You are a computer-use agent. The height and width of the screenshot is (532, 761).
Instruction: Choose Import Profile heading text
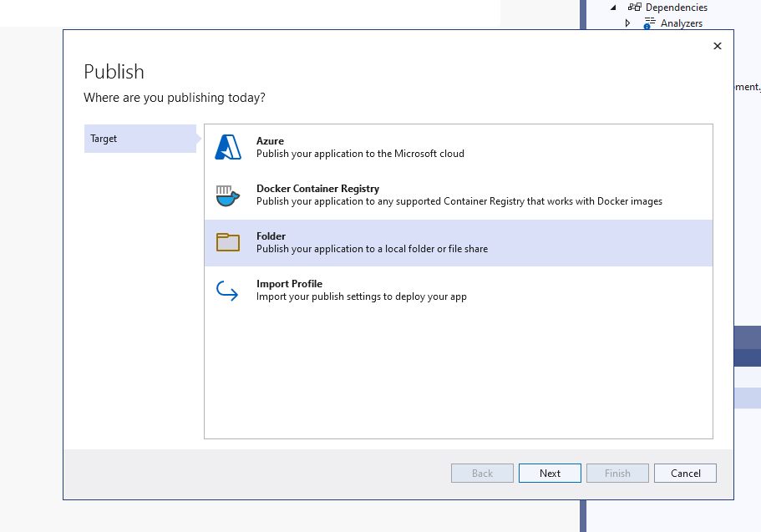289,283
